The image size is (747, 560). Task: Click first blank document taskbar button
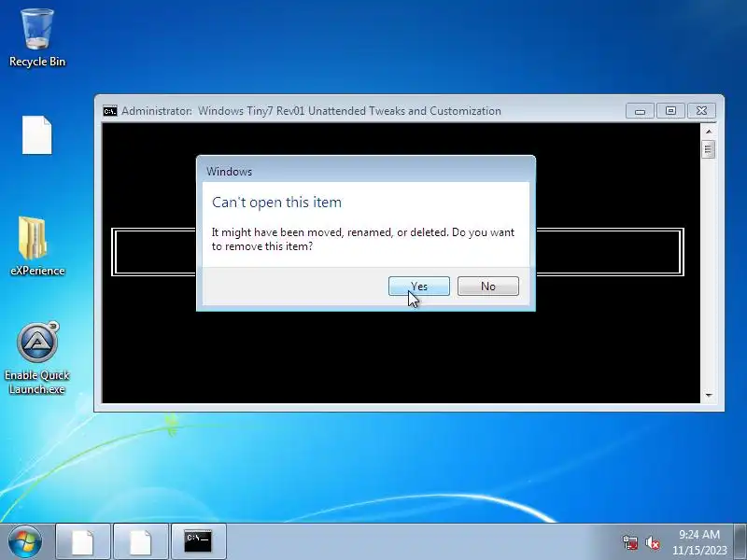[83, 542]
